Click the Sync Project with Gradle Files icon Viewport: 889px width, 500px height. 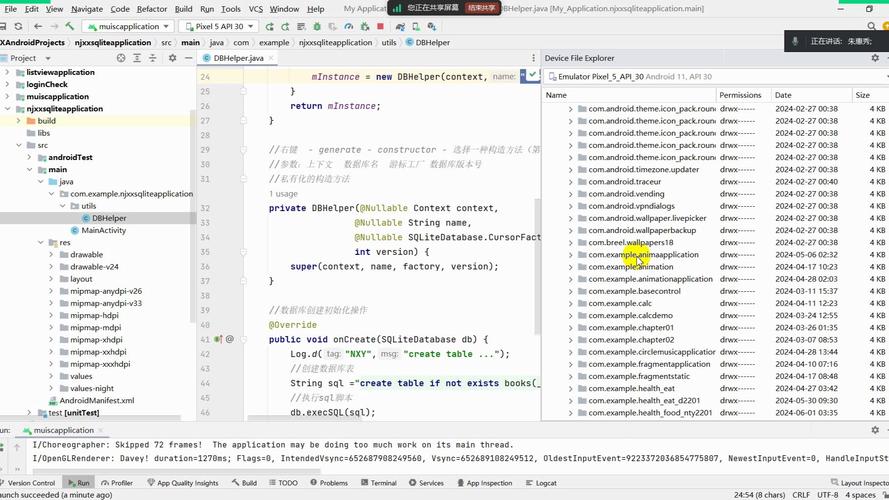400,26
